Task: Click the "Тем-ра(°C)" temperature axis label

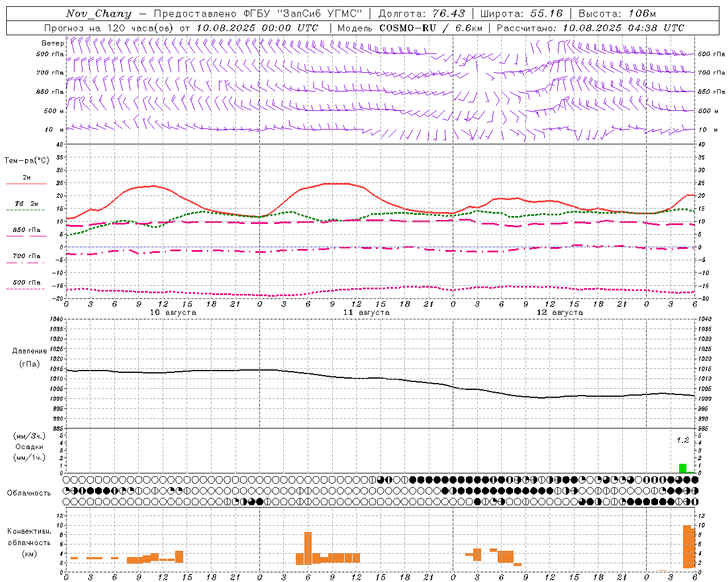Action: click(x=27, y=161)
